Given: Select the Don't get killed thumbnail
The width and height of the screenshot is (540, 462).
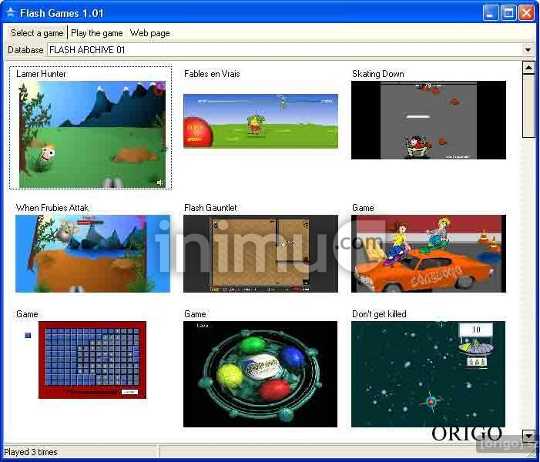Looking at the screenshot, I should pyautogui.click(x=428, y=374).
